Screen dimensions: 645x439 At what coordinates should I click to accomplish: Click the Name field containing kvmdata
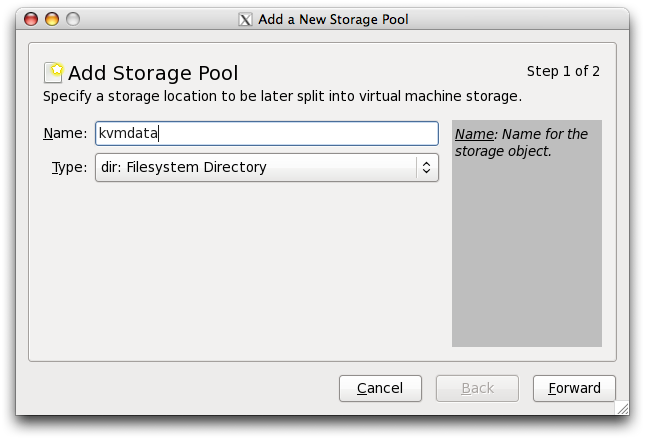[x=266, y=134]
